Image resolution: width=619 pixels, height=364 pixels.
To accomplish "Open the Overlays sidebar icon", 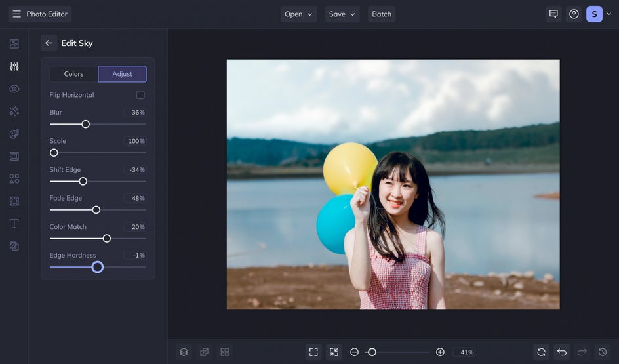I will point(14,201).
